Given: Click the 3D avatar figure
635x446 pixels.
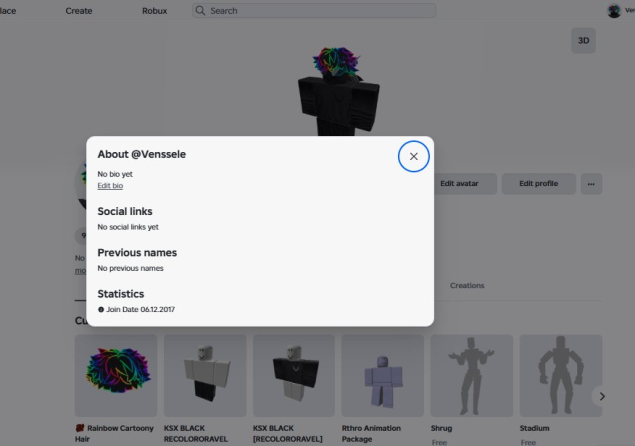Looking at the screenshot, I should (x=339, y=91).
